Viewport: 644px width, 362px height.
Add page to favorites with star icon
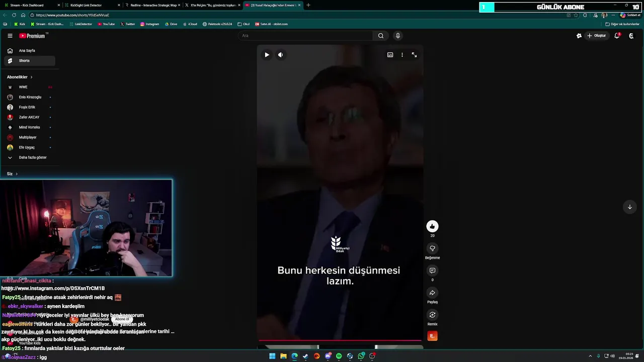(x=577, y=15)
